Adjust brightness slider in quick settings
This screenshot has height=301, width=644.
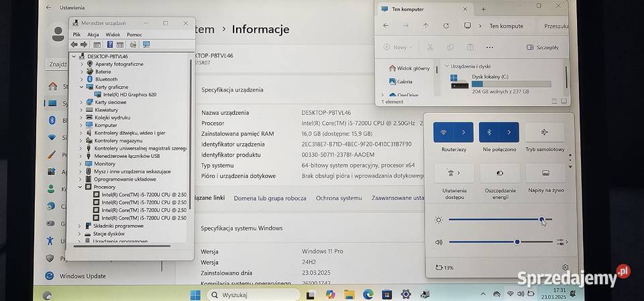tap(500, 220)
